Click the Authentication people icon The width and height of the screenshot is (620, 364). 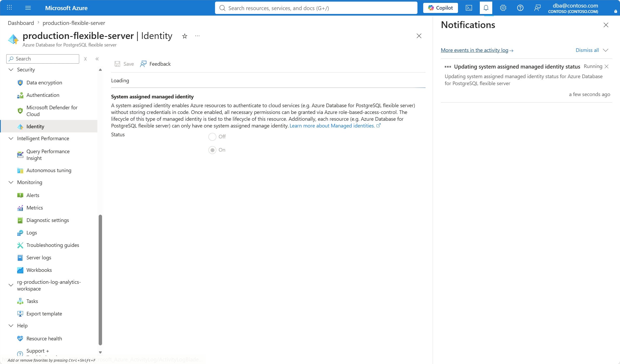coord(20,95)
